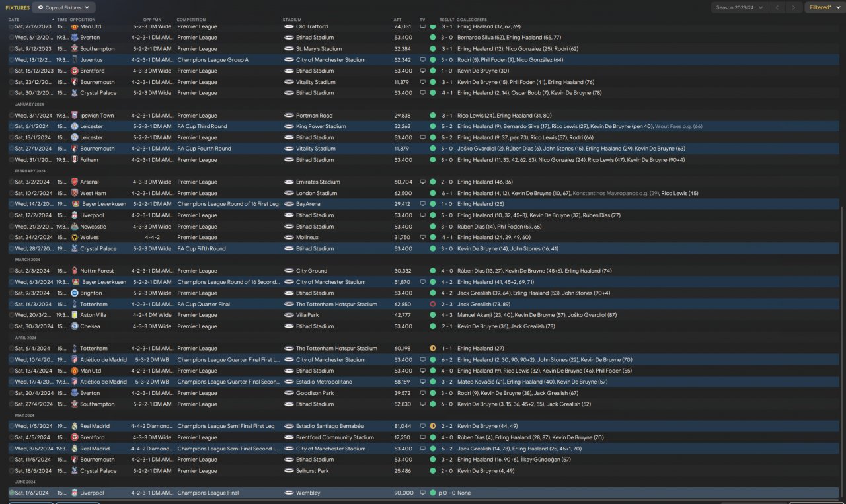The width and height of the screenshot is (846, 504).
Task: Open the Bayer Leverkusen link in the BayArena row
Action: pos(104,204)
